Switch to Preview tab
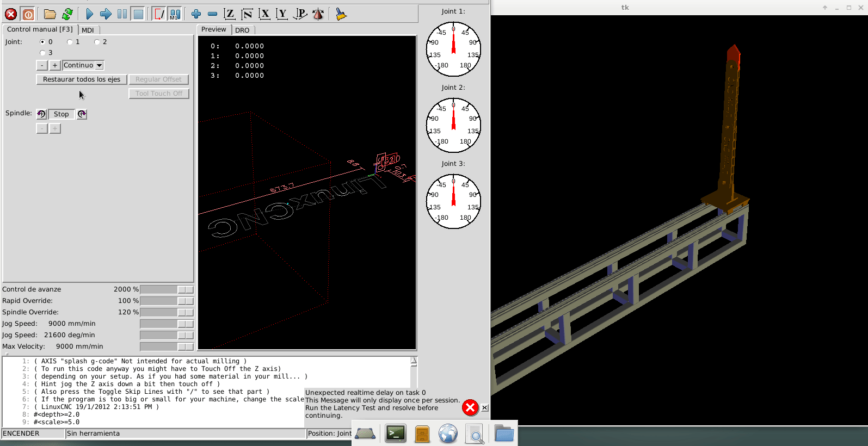Viewport: 868px width, 446px height. pos(213,29)
